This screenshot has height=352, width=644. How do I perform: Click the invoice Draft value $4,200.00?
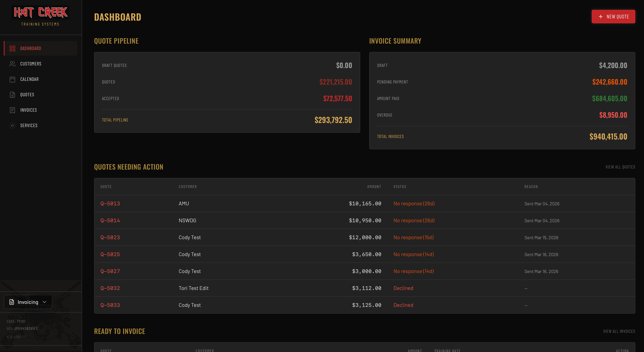point(613,65)
